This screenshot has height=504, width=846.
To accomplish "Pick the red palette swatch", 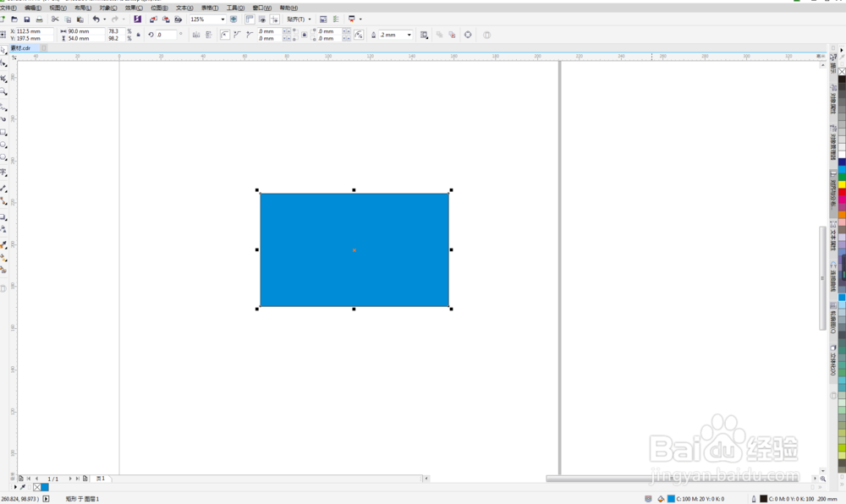I will (842, 193).
